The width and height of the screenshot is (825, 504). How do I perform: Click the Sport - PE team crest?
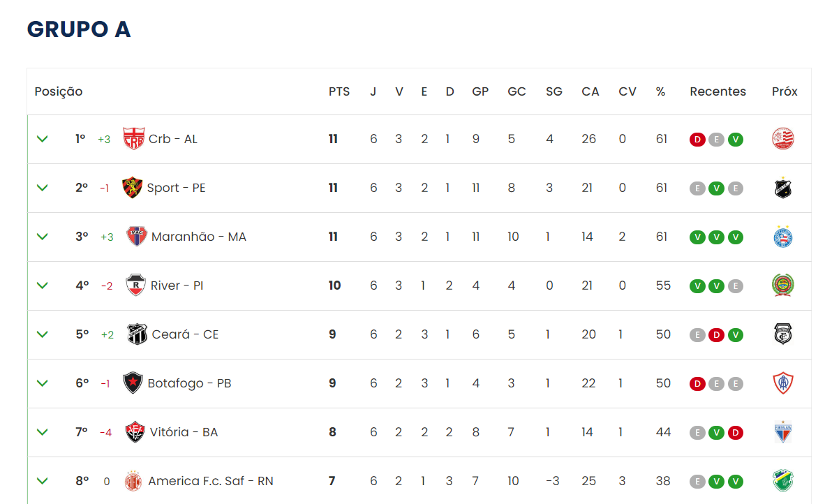(x=132, y=188)
